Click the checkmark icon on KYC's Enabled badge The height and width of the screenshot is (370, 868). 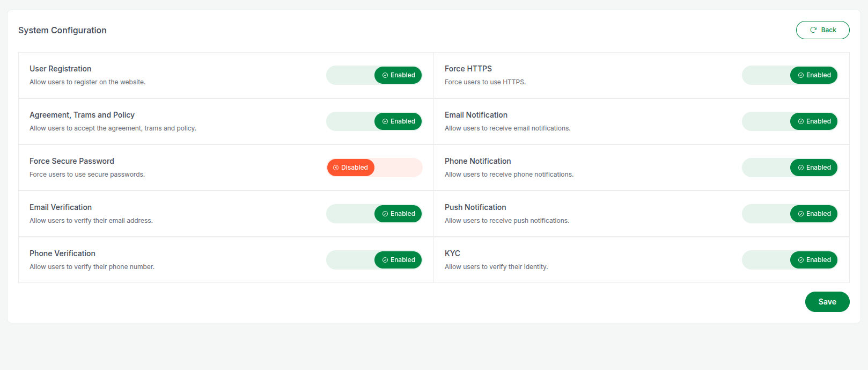[801, 260]
